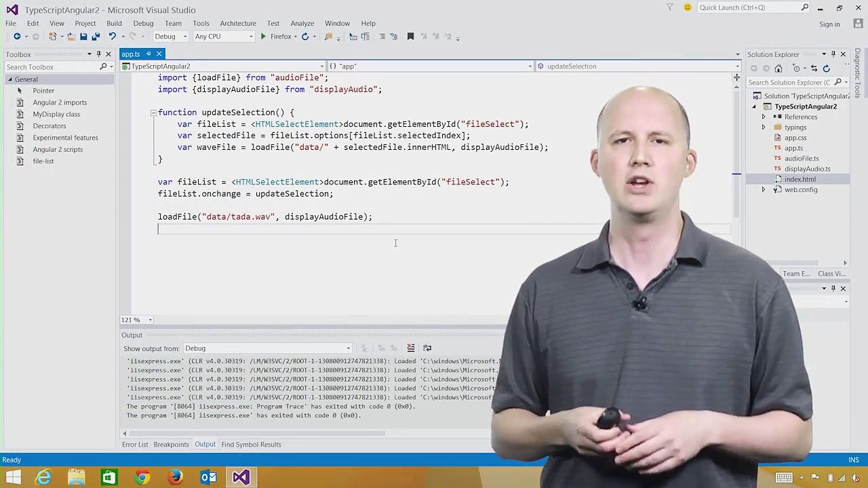The image size is (868, 488).
Task: Open the Architecture menu
Action: (238, 23)
